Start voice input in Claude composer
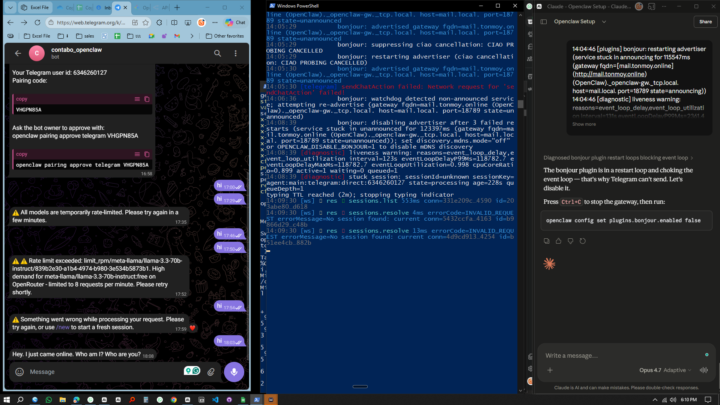The width and height of the screenshot is (720, 405). tap(703, 370)
